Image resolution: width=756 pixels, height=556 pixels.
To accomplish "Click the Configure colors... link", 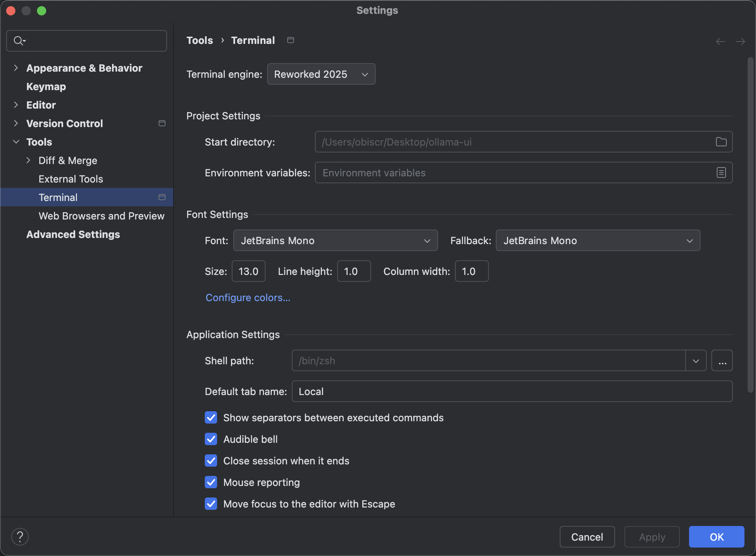I will click(248, 297).
